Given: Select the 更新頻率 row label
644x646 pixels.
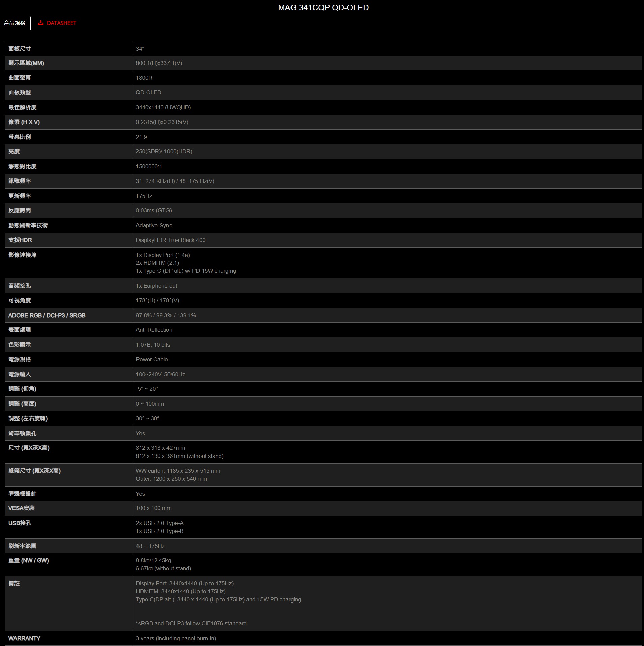Looking at the screenshot, I should (20, 196).
